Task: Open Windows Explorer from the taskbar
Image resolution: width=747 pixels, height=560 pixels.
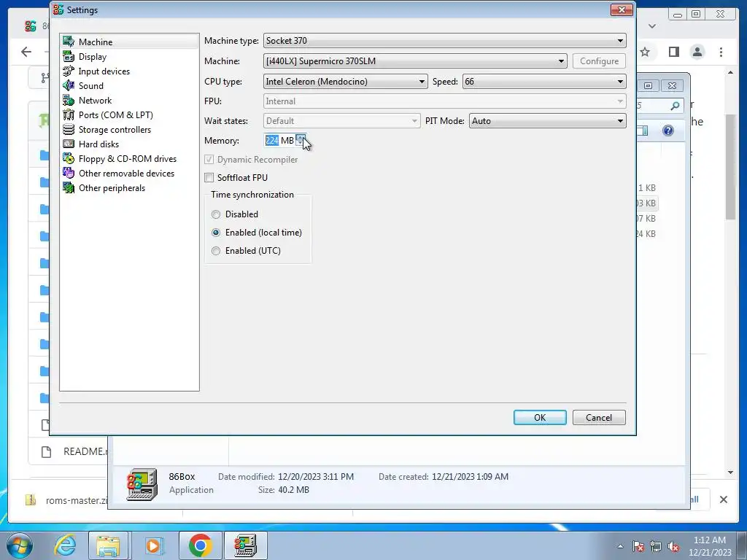Action: (x=109, y=545)
